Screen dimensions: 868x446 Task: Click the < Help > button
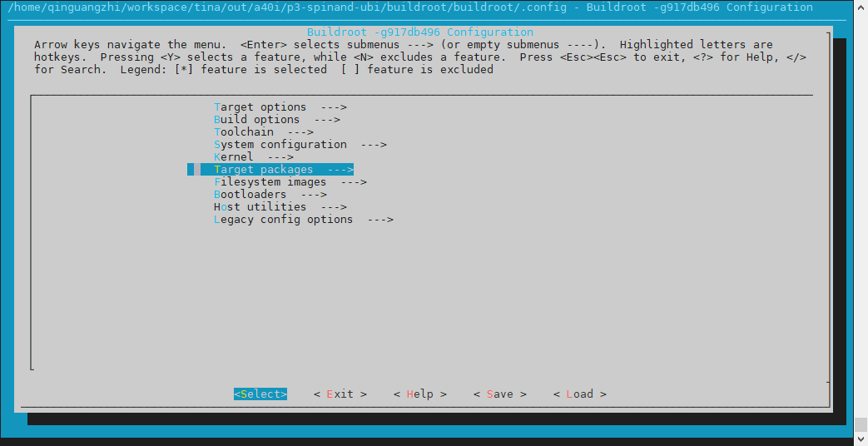pos(420,394)
